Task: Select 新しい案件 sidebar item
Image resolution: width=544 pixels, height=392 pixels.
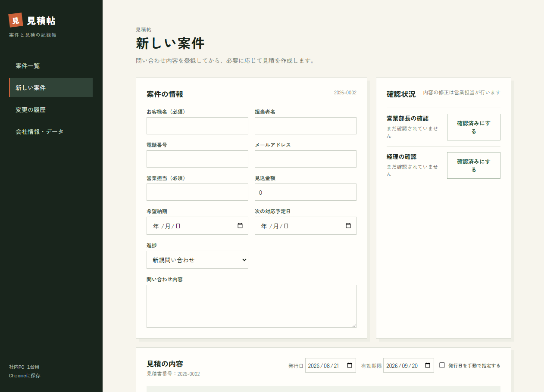Action: (x=51, y=87)
